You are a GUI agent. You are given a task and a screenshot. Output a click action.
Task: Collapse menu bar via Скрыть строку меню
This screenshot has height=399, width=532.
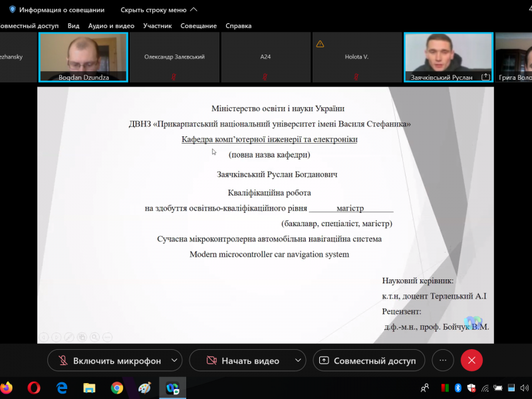[158, 10]
